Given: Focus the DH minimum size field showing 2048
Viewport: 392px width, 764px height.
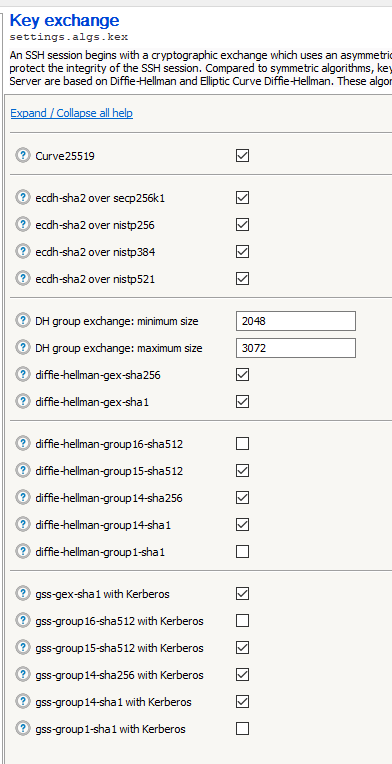Looking at the screenshot, I should [296, 321].
